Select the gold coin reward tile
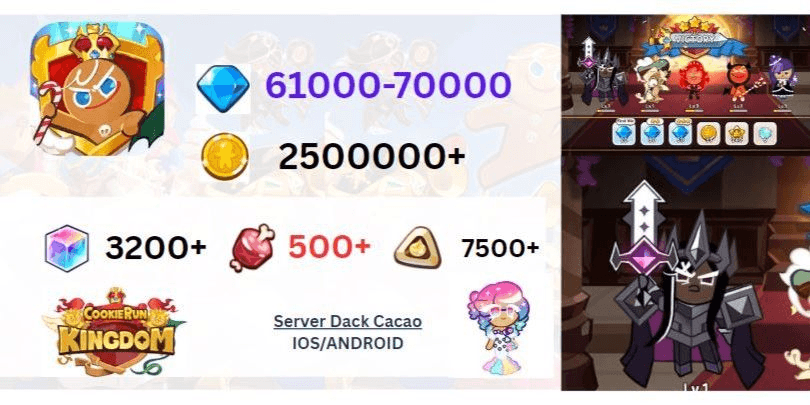This screenshot has height=405, width=810. (x=708, y=133)
